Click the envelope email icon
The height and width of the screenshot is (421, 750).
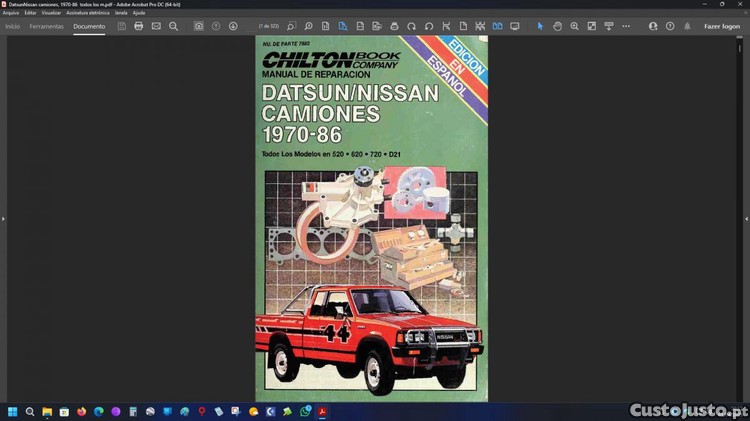click(x=156, y=26)
